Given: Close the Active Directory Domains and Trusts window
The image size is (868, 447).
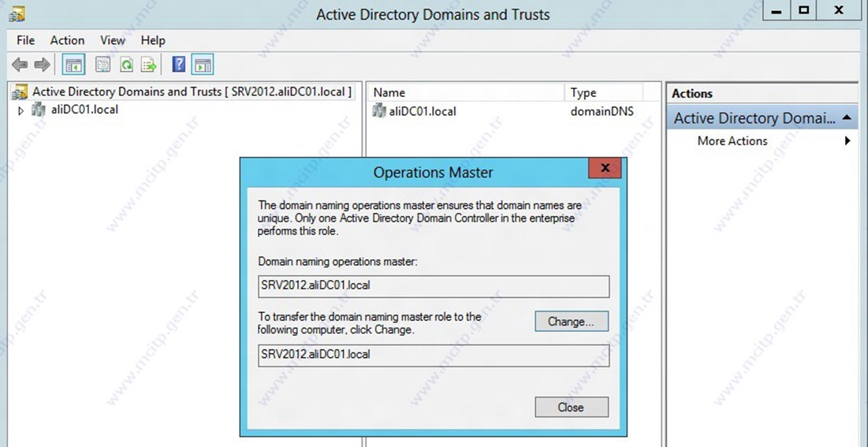Looking at the screenshot, I should [839, 10].
